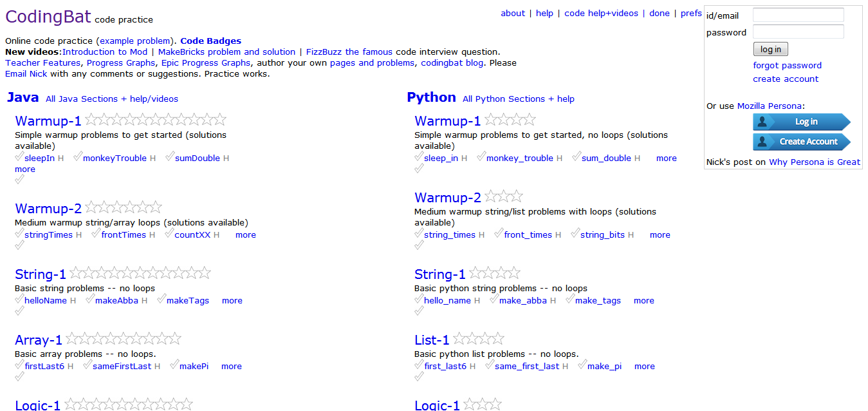Screen dimensions: 868x411
Task: Click into the password input field
Action: 798,32
